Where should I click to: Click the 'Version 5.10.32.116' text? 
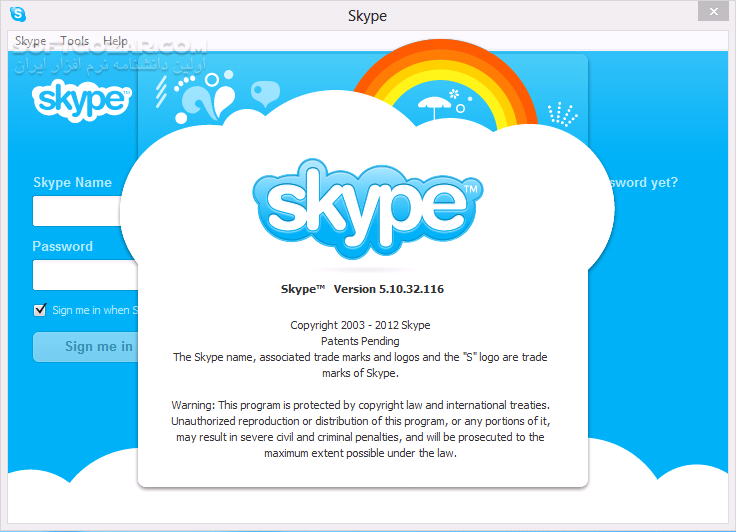389,289
